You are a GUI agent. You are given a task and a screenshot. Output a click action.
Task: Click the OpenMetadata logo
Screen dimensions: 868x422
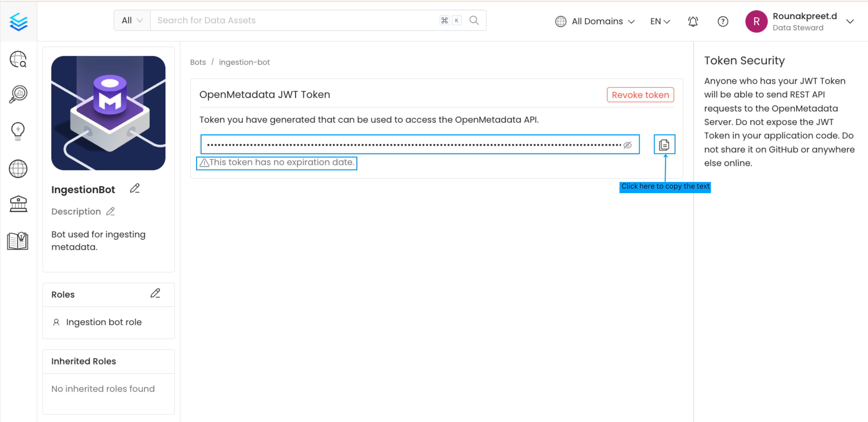(18, 21)
